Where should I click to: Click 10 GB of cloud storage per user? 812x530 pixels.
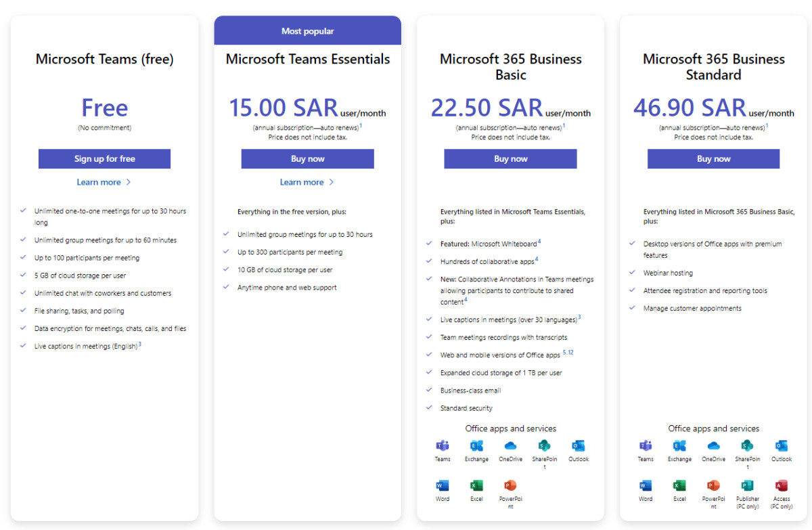(x=285, y=270)
